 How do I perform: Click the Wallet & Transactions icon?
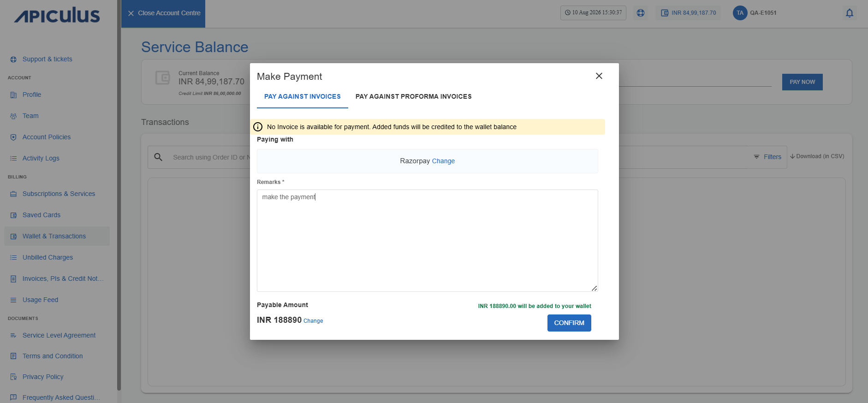coord(13,237)
